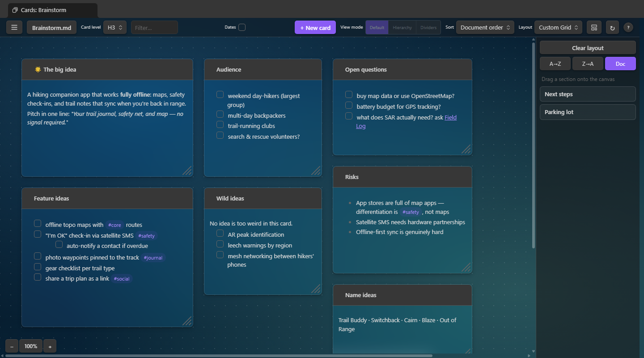644x358 pixels.
Task: Click the resize handle of Feature ideas card
Action: pos(187,321)
